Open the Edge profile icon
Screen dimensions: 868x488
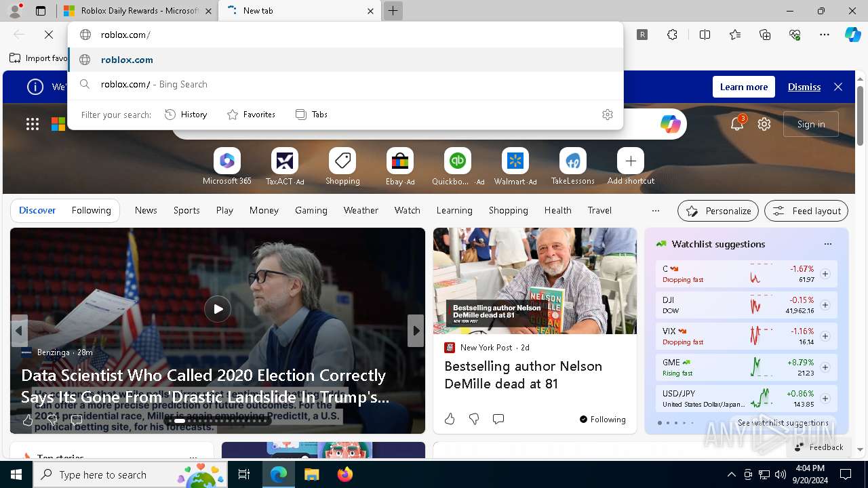(15, 11)
